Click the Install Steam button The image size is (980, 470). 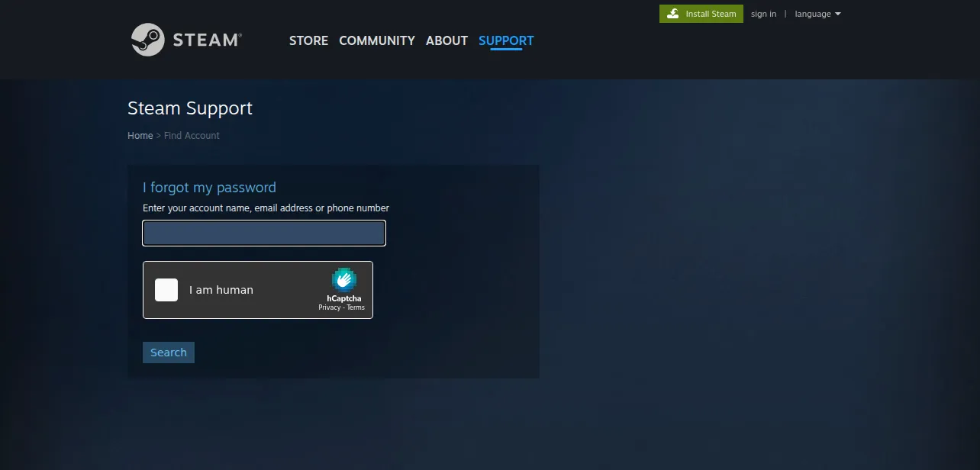pos(701,14)
